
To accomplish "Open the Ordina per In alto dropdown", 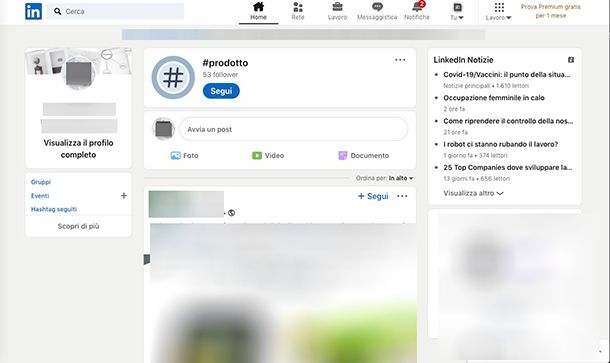I will point(384,178).
